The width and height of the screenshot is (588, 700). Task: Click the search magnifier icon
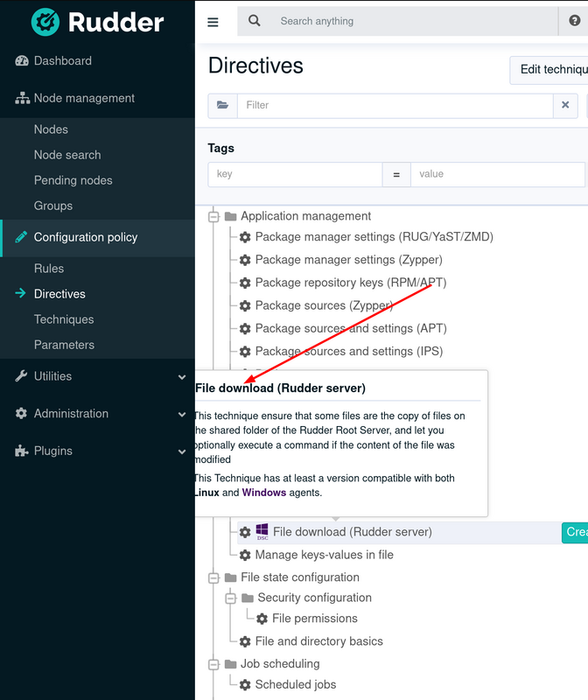coord(254,20)
